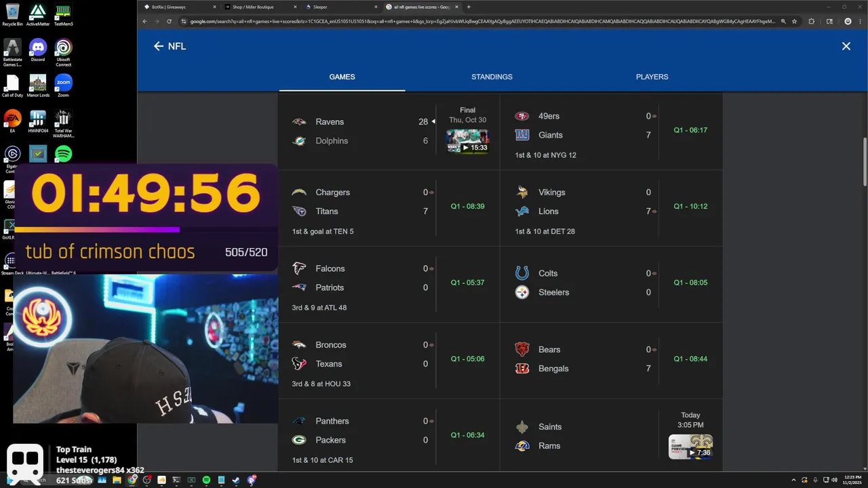Select the TestMem5 desktop shortcut
The height and width of the screenshot is (488, 868).
pyautogui.click(x=63, y=15)
